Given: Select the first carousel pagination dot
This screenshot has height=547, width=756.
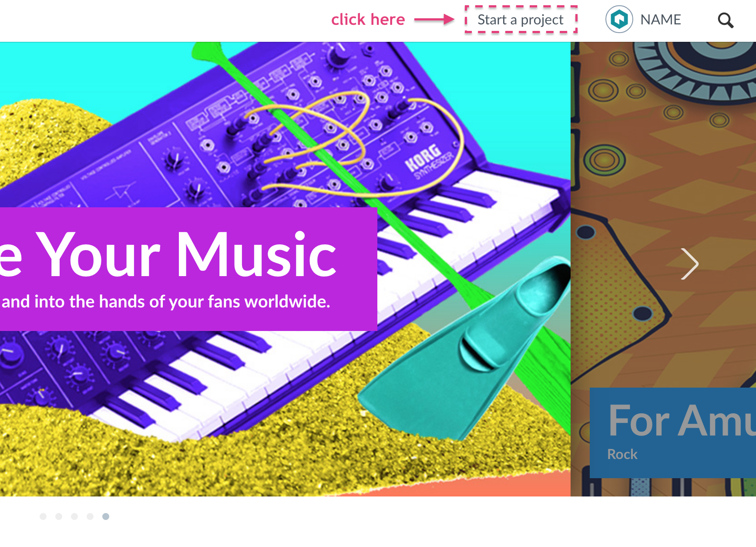Looking at the screenshot, I should coord(43,517).
